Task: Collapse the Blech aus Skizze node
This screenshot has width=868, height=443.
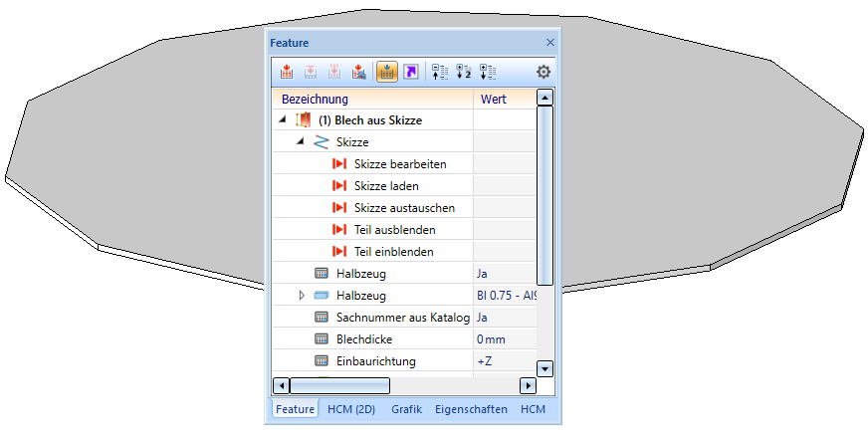Action: [x=283, y=120]
